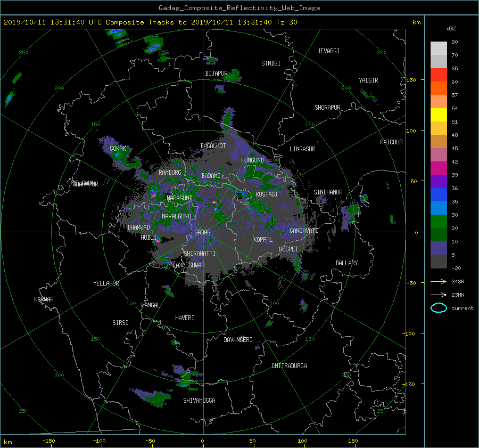This screenshot has height=448, width=479.
Task: Click the Gadag Composite Reflectivity title text
Action: pos(239,8)
